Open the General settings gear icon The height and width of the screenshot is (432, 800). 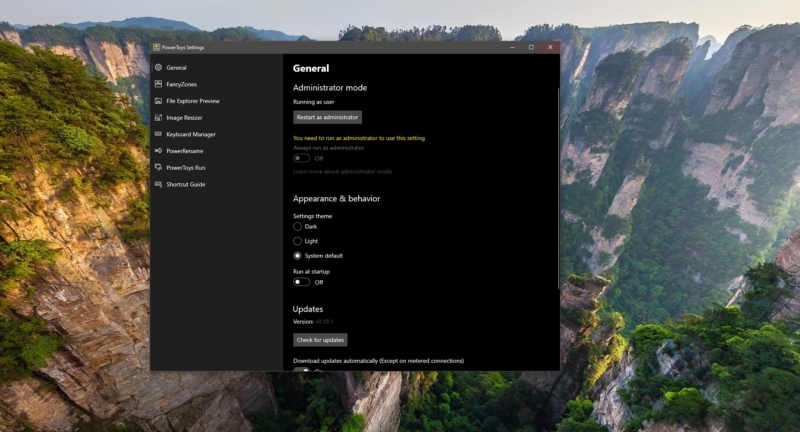158,68
